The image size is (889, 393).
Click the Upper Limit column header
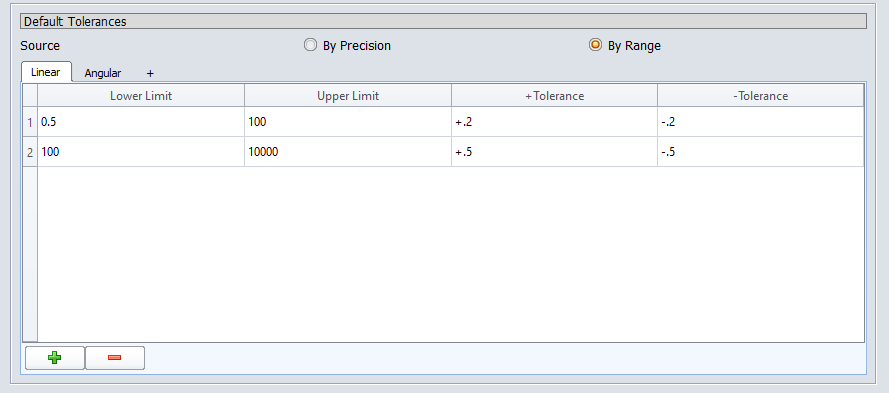coord(348,96)
